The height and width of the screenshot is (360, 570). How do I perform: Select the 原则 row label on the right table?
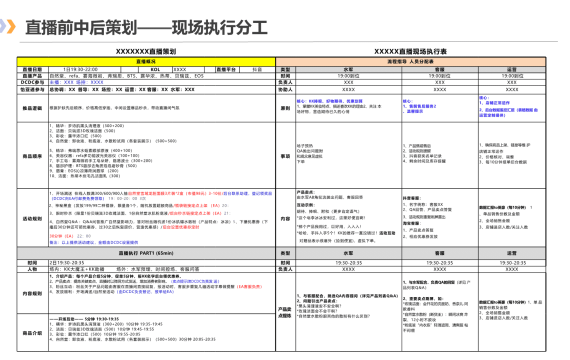[x=286, y=108]
